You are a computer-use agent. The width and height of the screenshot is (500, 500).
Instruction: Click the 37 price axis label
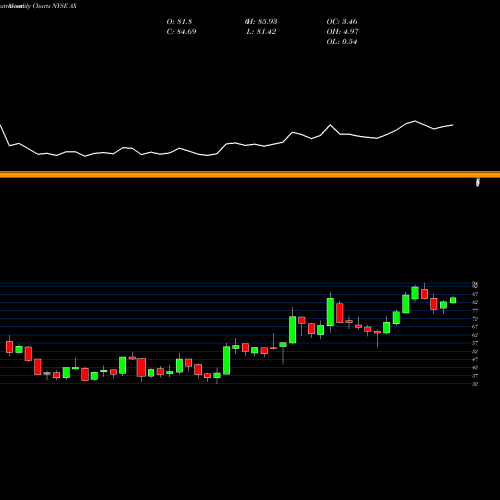pos(475,376)
